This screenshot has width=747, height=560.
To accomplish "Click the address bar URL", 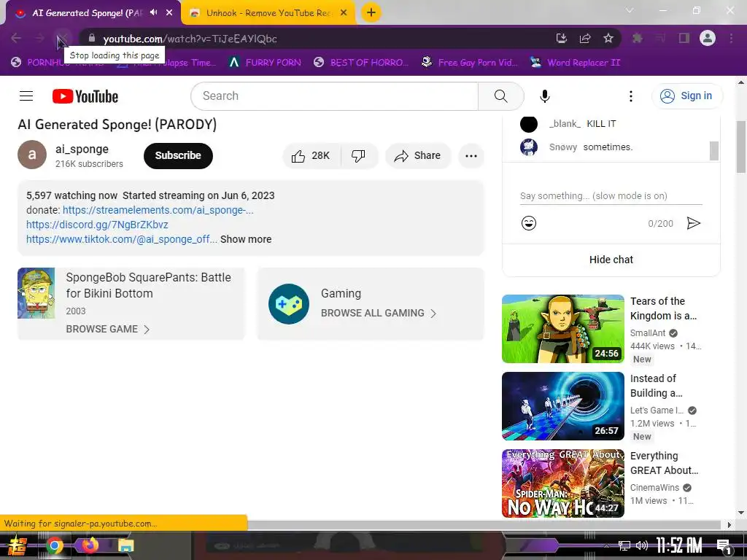I will [190, 39].
